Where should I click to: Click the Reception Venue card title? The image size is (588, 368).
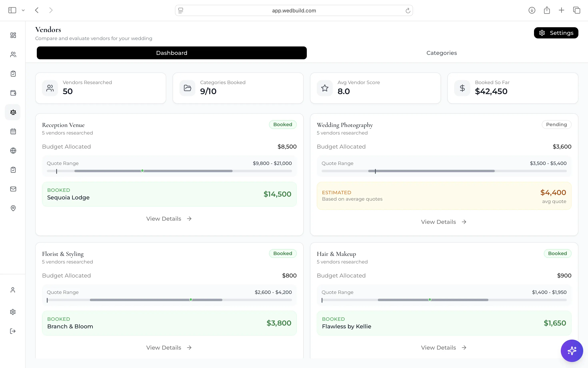point(63,125)
